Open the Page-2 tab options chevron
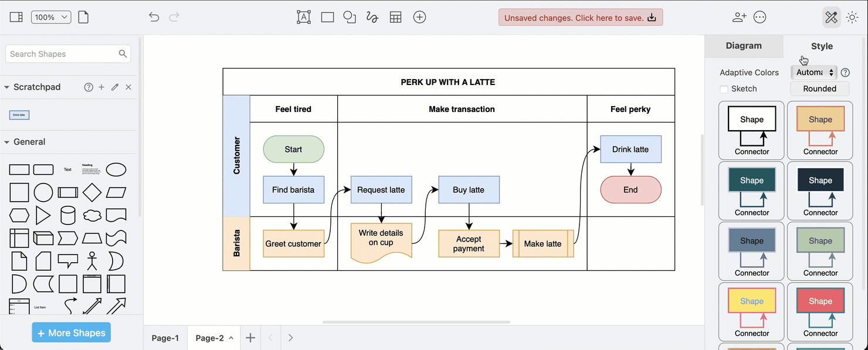868x350 pixels. 230,338
